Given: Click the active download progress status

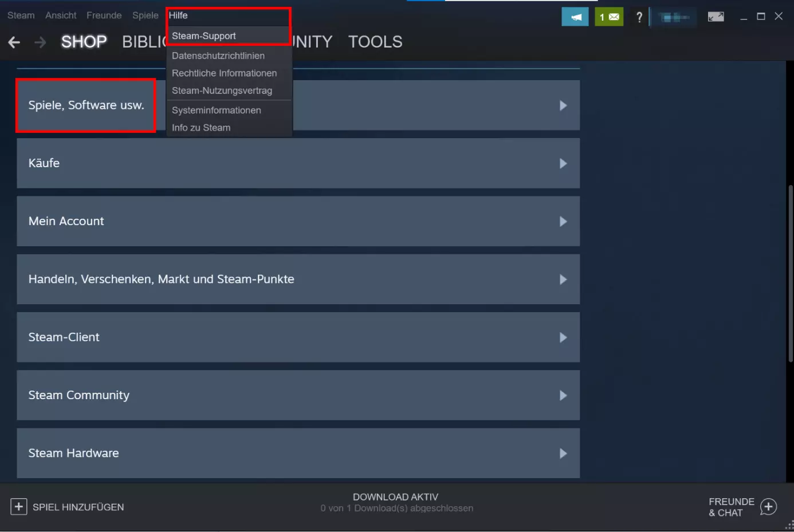Looking at the screenshot, I should tap(396, 502).
